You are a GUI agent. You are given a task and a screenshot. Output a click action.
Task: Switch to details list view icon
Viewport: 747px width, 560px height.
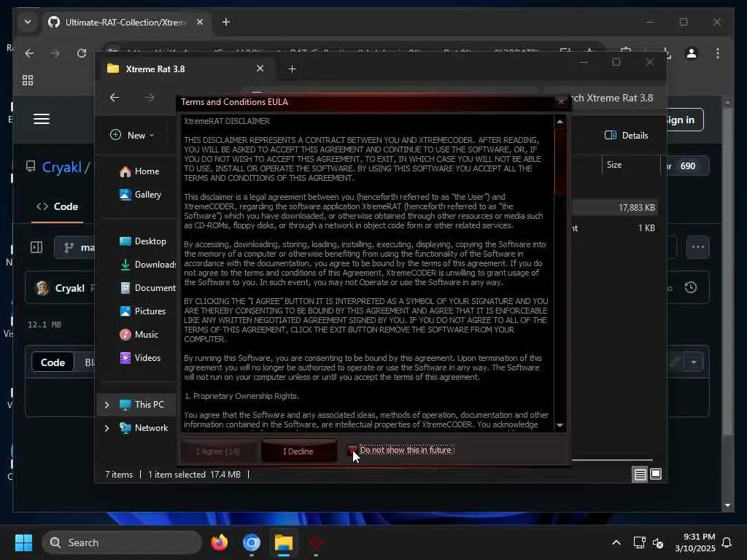tap(640, 474)
